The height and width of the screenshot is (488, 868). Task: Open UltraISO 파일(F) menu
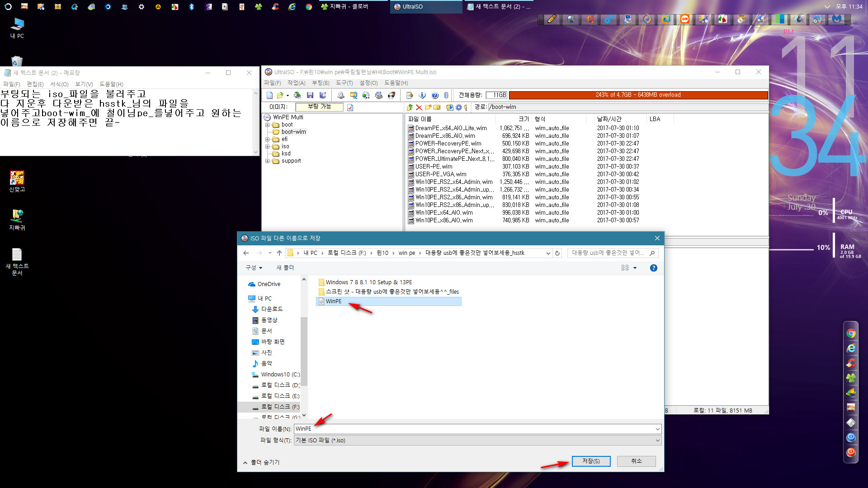(273, 83)
